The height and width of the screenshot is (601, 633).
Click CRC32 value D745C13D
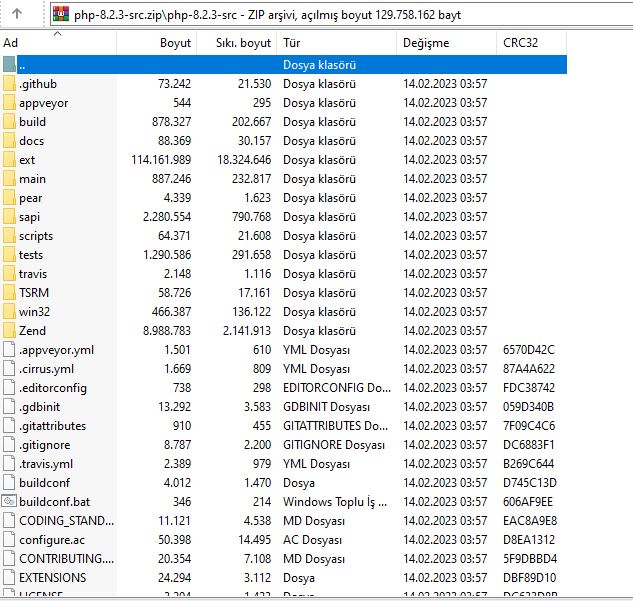(530, 483)
